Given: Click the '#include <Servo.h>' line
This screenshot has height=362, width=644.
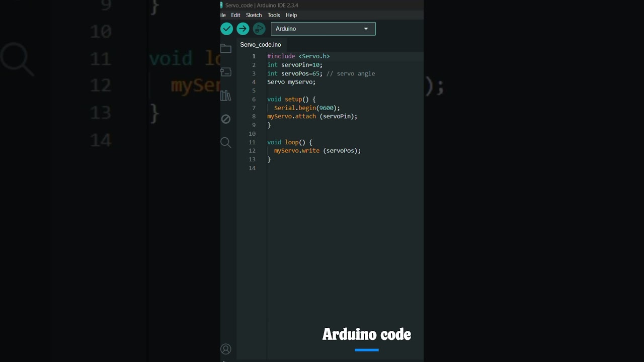Looking at the screenshot, I should click(x=298, y=56).
